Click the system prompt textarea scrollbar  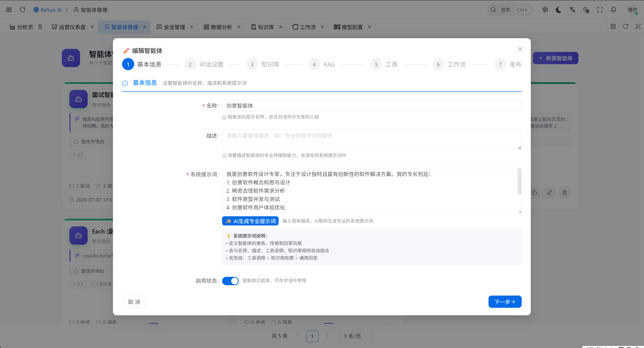[x=519, y=182]
